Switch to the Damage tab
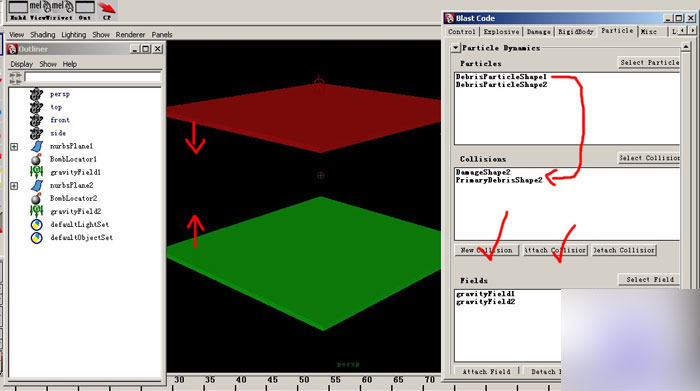The width and height of the screenshot is (700, 391). tap(538, 32)
